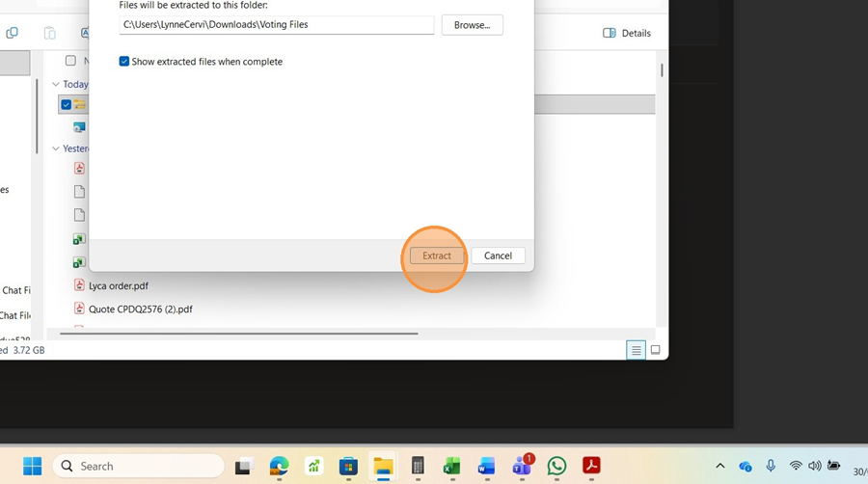Open the Calculator from the taskbar
This screenshot has height=484, width=868.
pos(418,467)
